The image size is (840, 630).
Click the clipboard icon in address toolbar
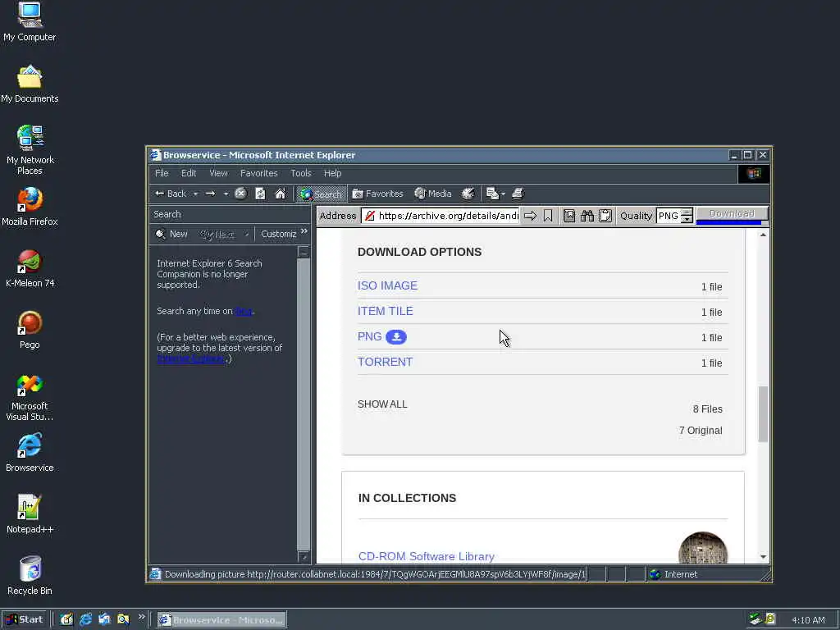point(605,216)
